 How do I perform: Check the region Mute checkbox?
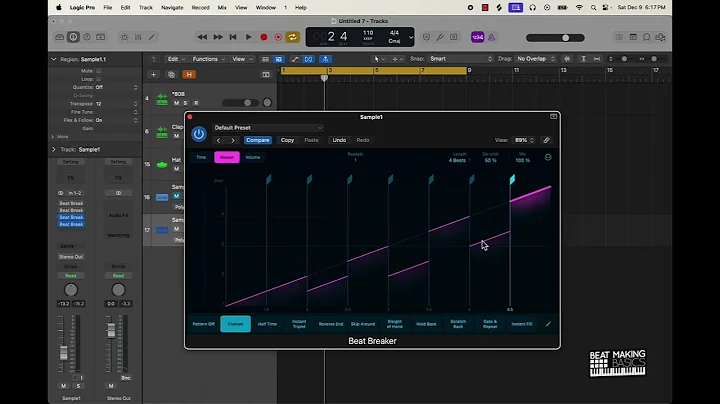[99, 71]
